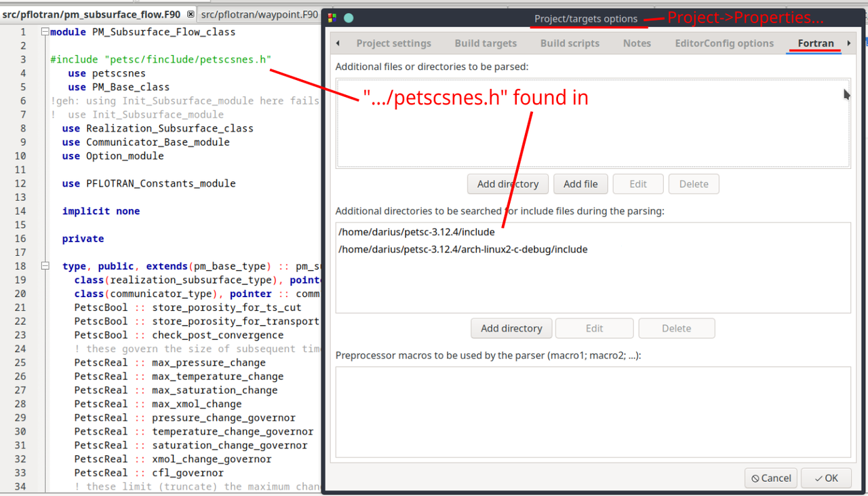This screenshot has height=496, width=868.
Task: Collapse the type fold at line 18
Action: [45, 266]
